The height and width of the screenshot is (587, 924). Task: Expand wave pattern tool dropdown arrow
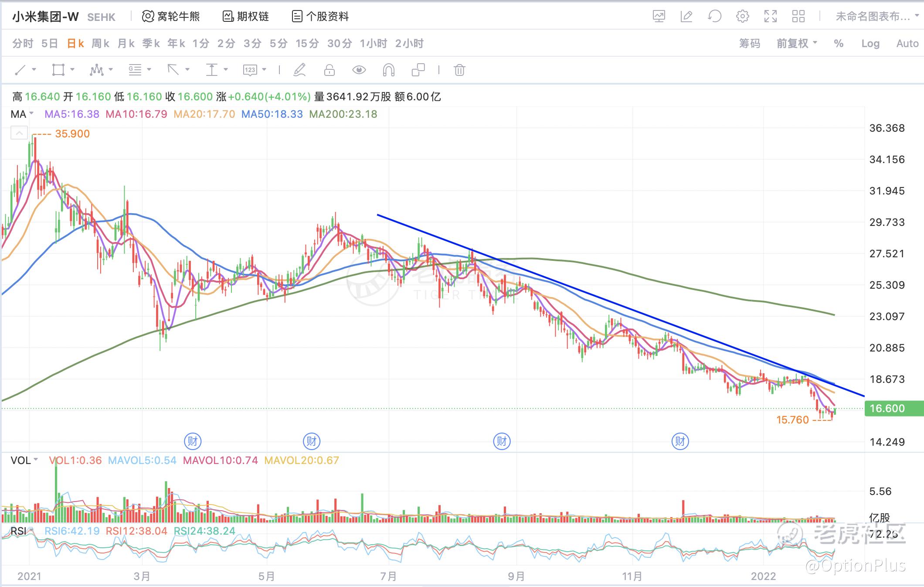tap(111, 69)
